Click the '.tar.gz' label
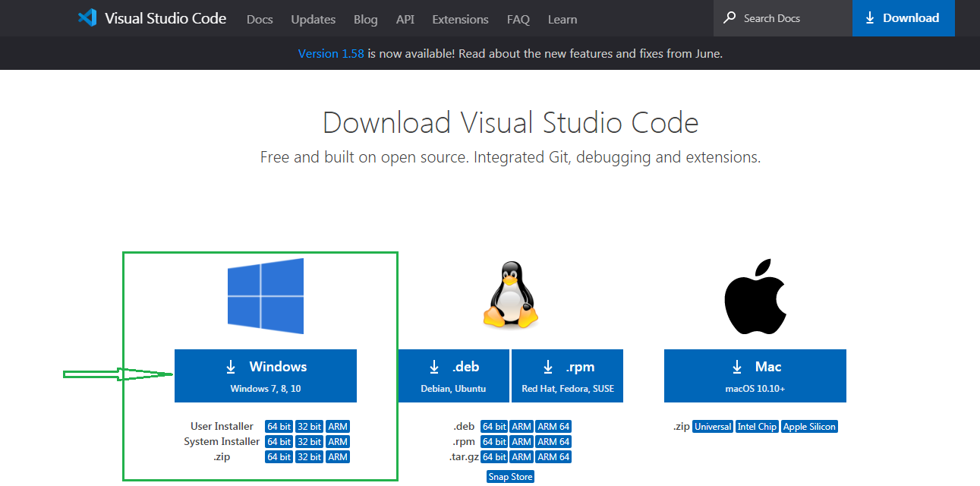The image size is (980, 486). pyautogui.click(x=462, y=457)
